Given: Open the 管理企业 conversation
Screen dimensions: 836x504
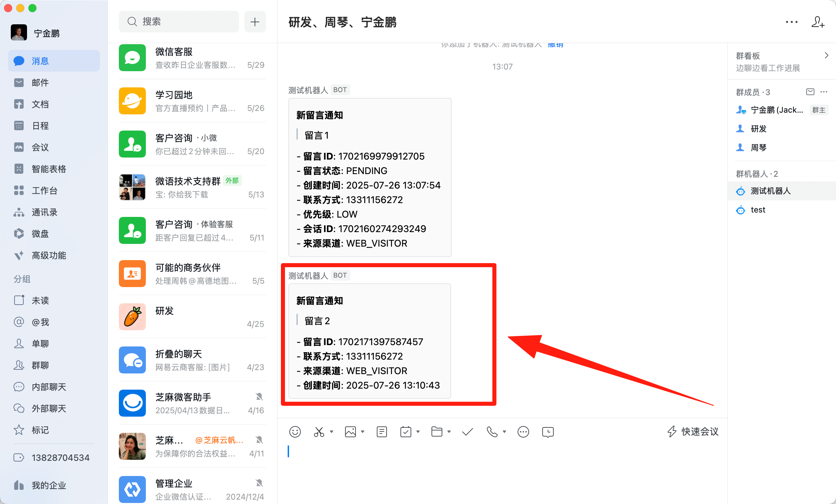Looking at the screenshot, I should click(x=192, y=489).
